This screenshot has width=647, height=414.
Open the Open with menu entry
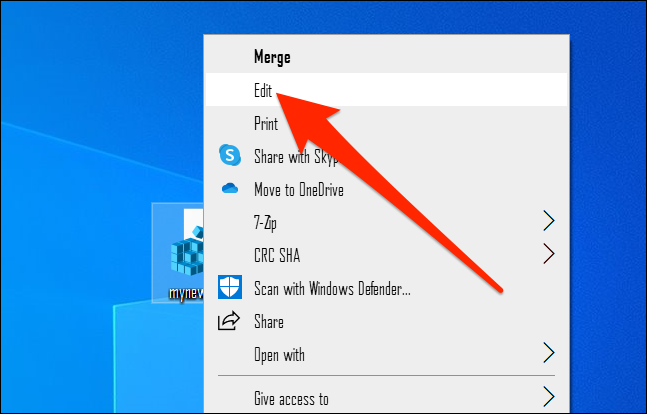387,354
